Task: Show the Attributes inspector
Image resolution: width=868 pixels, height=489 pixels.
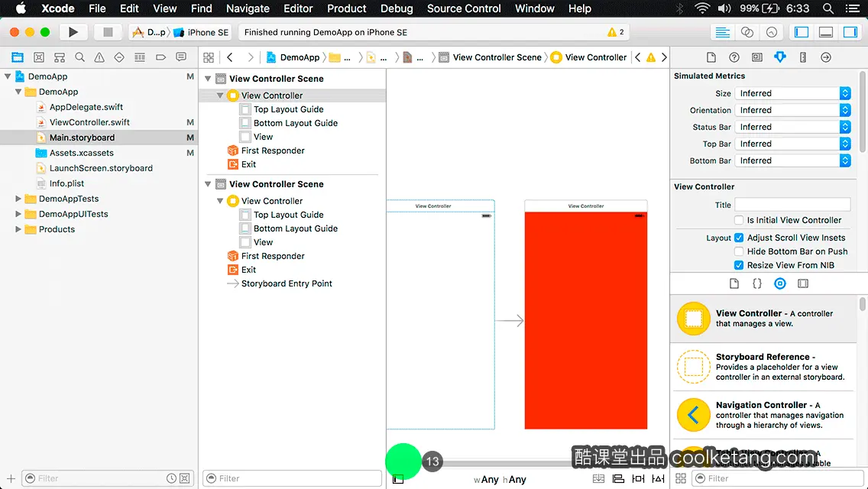Action: [780, 57]
